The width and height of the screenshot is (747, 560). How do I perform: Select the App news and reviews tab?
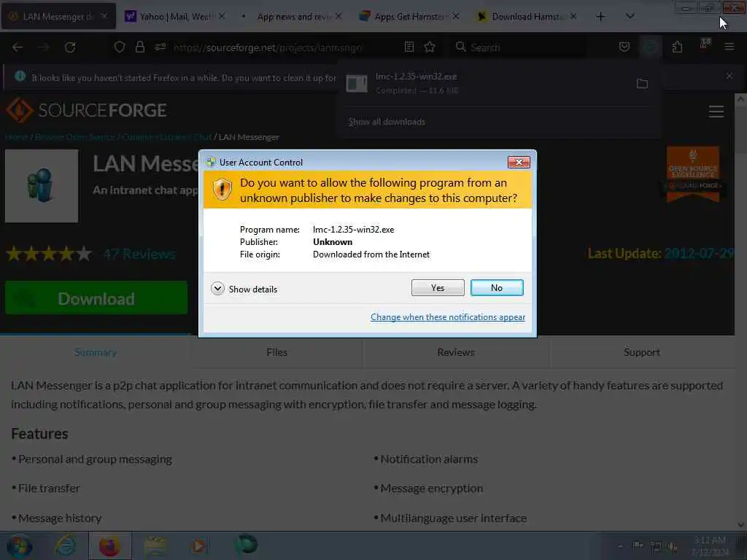(292, 16)
